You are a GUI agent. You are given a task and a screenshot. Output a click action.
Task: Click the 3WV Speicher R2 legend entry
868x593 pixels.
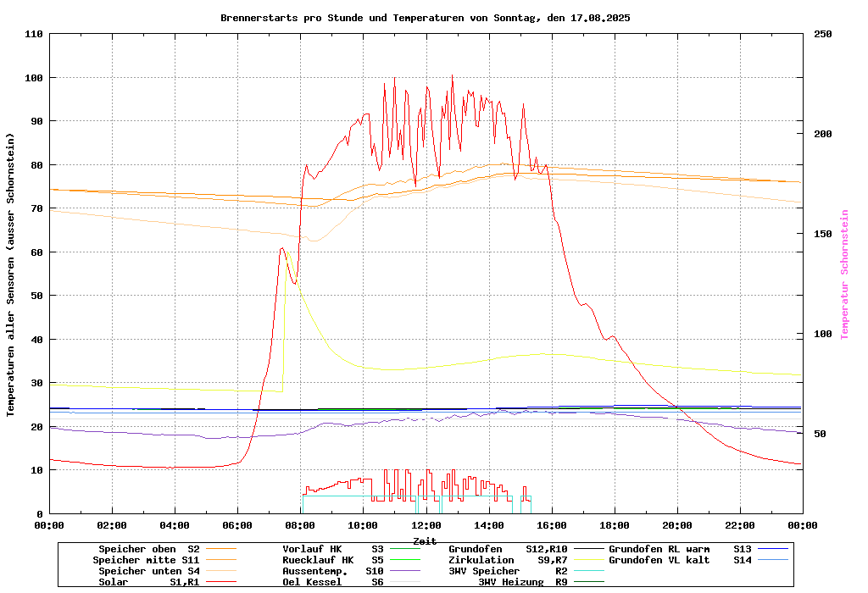508,571
